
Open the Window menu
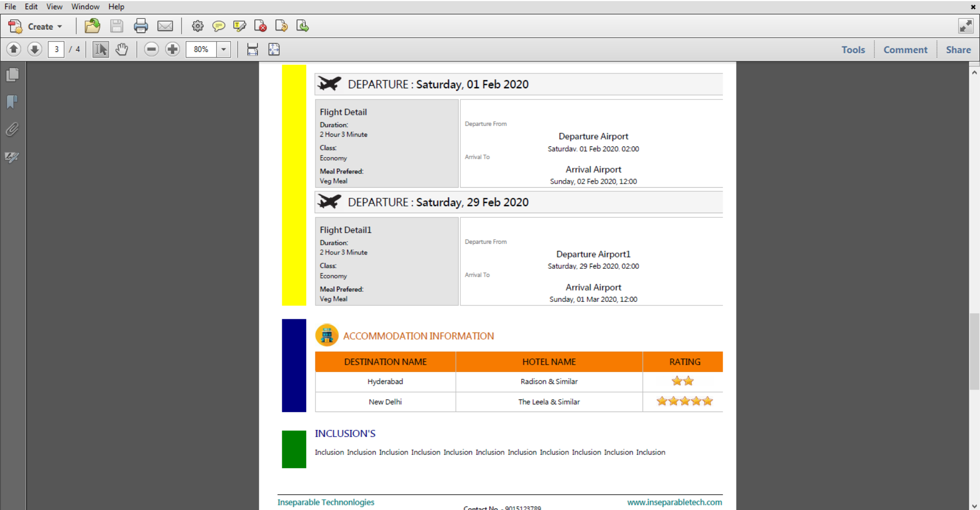(85, 7)
